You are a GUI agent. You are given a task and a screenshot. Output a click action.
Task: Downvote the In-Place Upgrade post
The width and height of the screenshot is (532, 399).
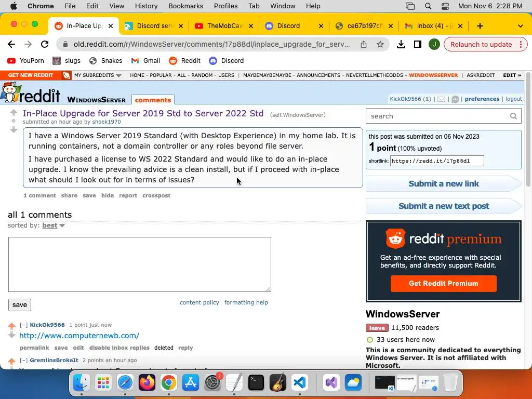pos(14,129)
